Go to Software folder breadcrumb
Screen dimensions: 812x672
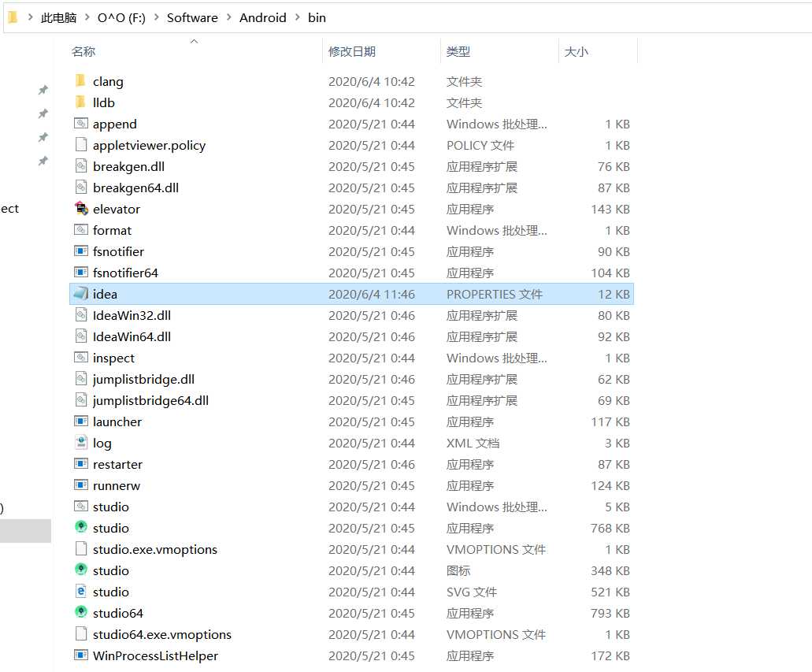[x=192, y=17]
